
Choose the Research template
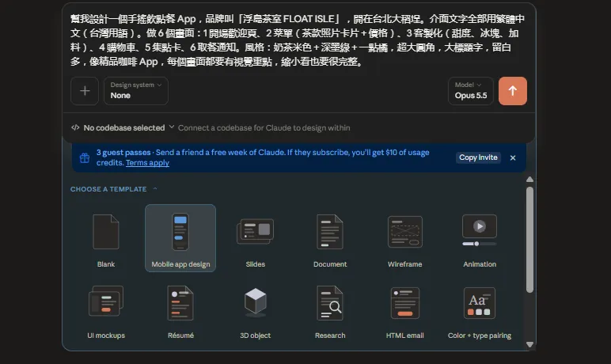330,310
